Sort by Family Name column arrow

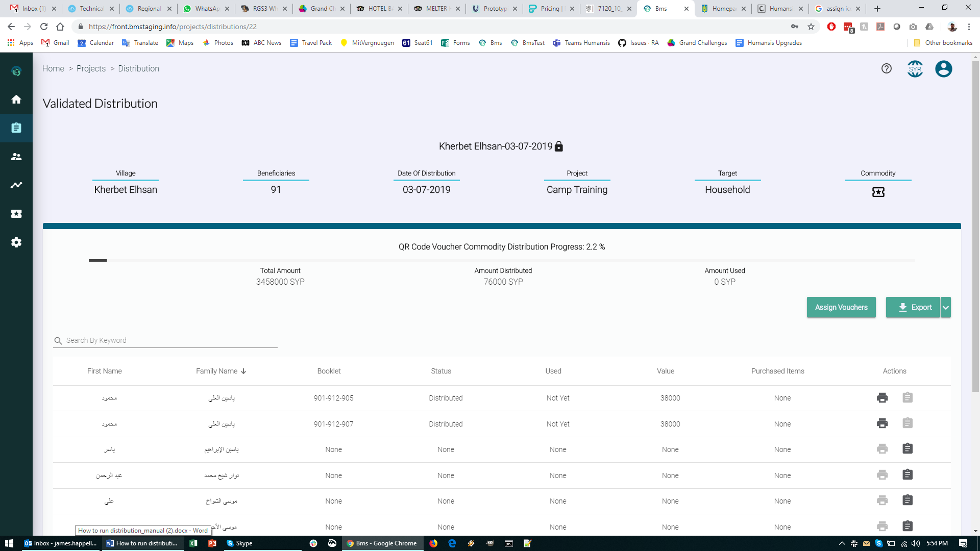[243, 371]
